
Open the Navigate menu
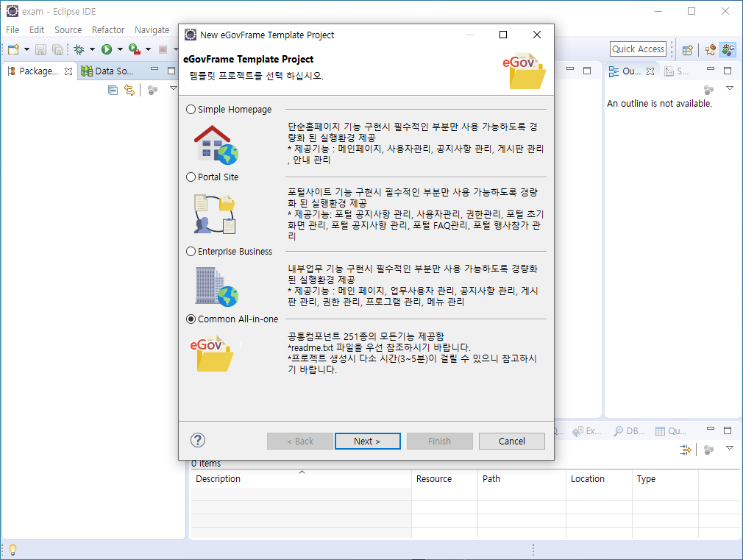152,30
